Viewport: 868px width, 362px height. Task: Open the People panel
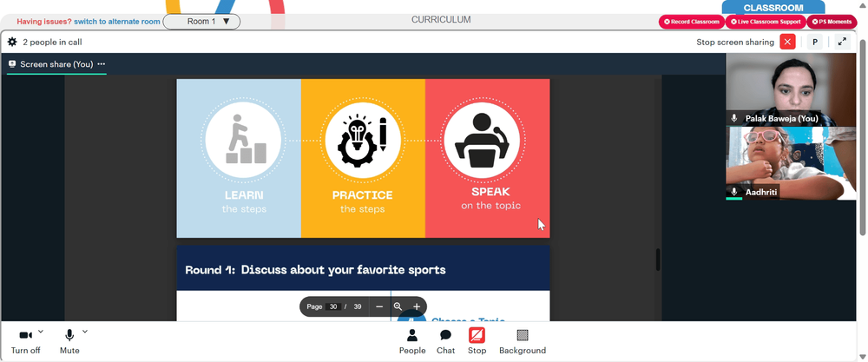[x=412, y=341]
